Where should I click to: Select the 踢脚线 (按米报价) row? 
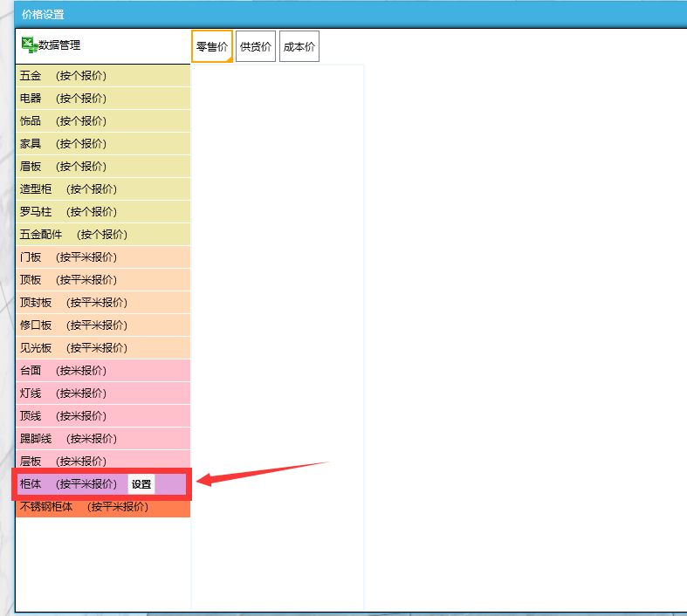pyautogui.click(x=103, y=439)
